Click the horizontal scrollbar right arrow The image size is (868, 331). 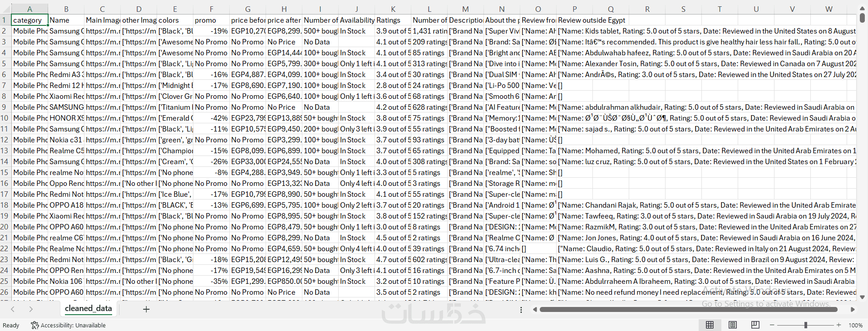tap(853, 309)
